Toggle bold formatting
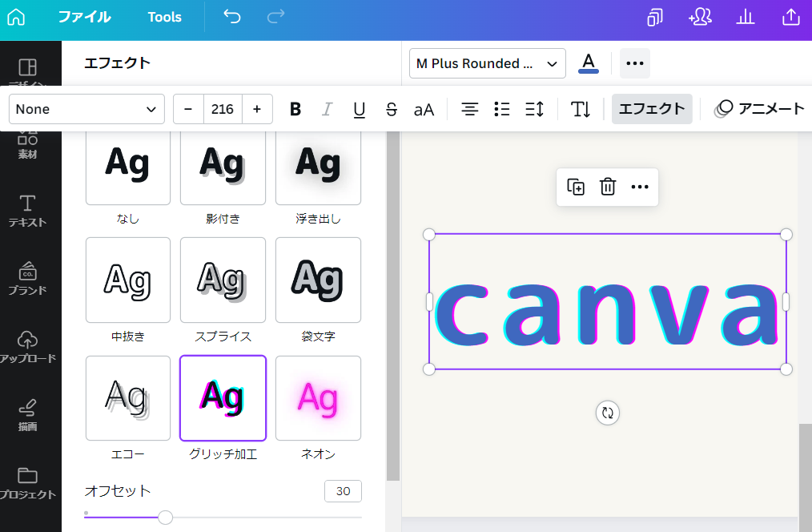Viewport: 812px width, 532px height. [295, 109]
